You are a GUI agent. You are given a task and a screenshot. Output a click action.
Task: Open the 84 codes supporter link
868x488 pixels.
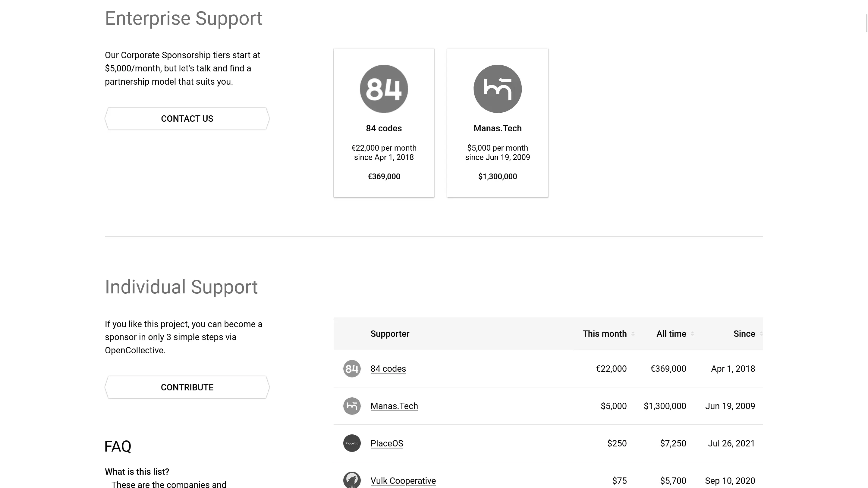388,368
